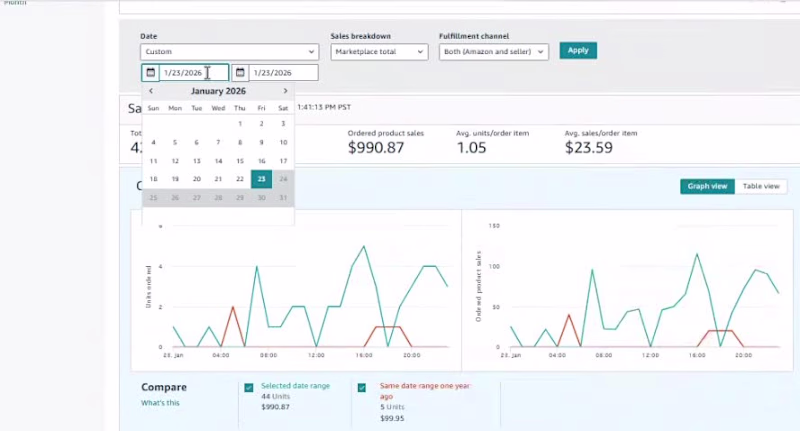
Task: Click the end date input field
Action: pos(283,72)
